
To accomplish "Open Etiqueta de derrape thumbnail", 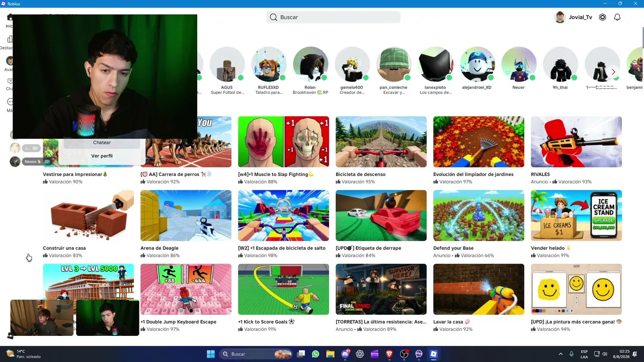I will click(381, 216).
